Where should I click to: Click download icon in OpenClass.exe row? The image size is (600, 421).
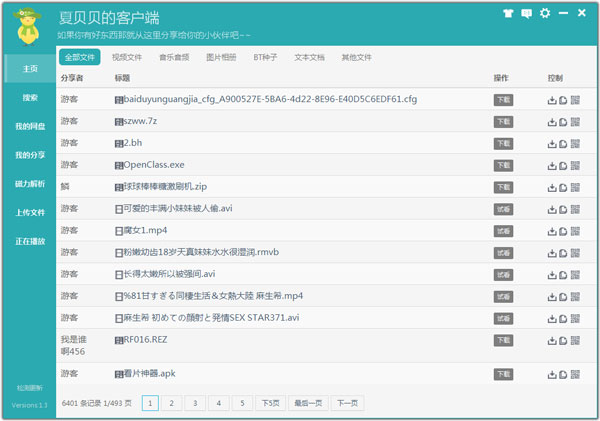[x=552, y=166]
